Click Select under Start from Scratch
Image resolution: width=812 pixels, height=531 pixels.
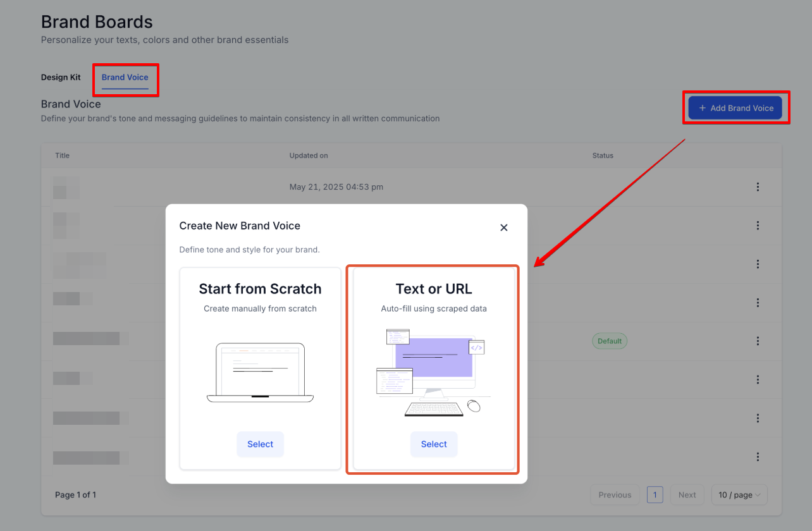[x=260, y=444]
